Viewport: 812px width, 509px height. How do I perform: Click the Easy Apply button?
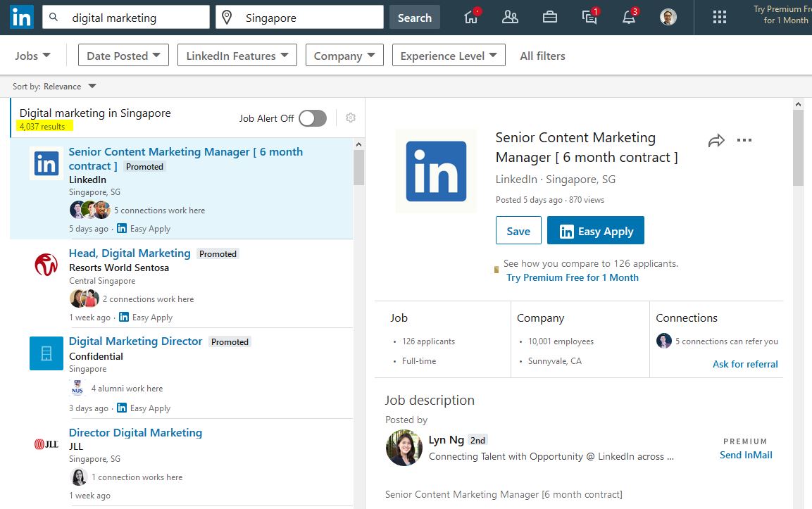point(596,230)
